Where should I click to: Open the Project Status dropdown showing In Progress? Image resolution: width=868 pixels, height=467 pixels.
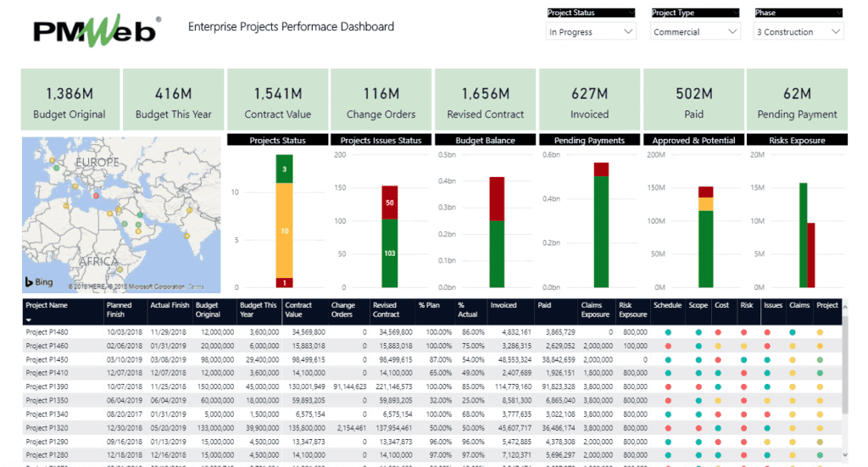[x=591, y=31]
